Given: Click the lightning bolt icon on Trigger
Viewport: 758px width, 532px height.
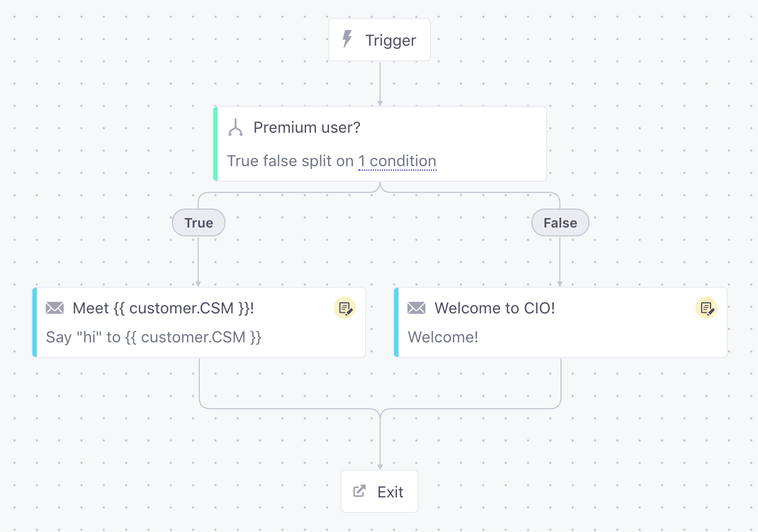Looking at the screenshot, I should click(347, 40).
